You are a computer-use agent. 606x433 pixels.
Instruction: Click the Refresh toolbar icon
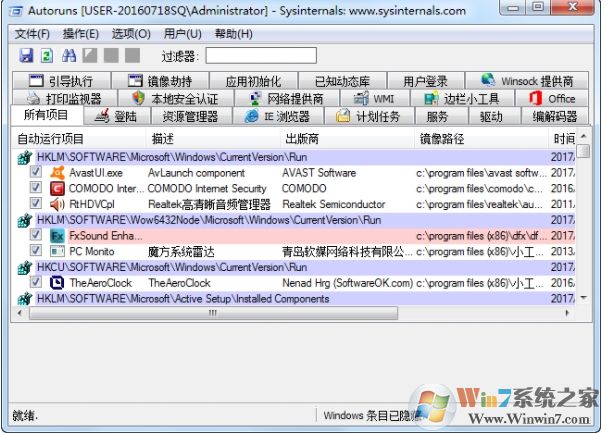(x=47, y=55)
